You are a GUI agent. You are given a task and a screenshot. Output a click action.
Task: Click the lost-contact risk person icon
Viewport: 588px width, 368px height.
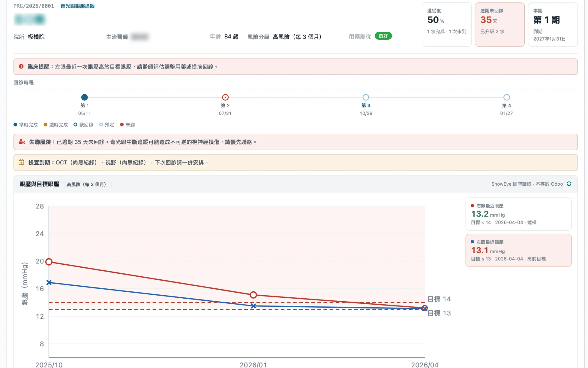[22, 142]
